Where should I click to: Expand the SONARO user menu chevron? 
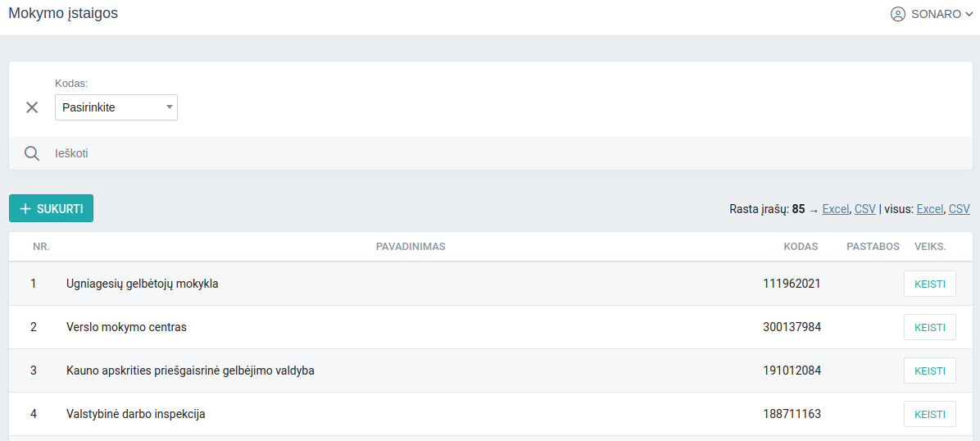969,15
